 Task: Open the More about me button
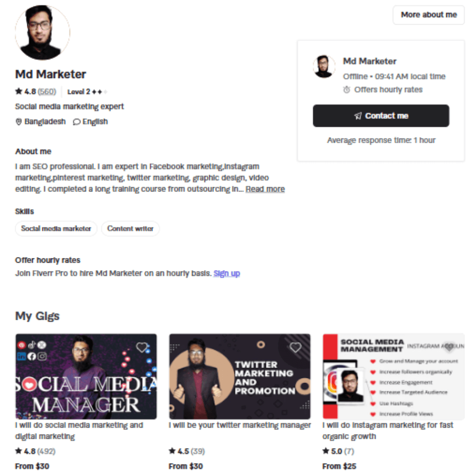428,14
